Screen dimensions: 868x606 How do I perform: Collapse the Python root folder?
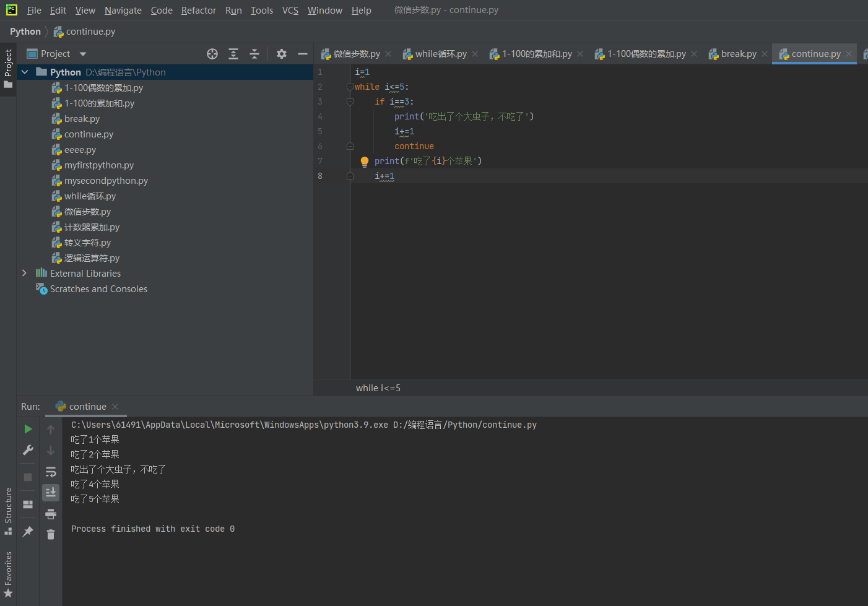tap(25, 72)
